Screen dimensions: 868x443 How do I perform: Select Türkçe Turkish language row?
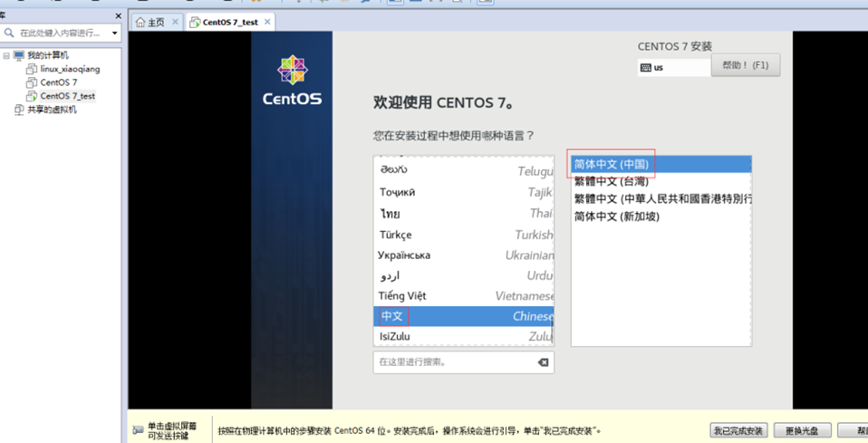[463, 235]
